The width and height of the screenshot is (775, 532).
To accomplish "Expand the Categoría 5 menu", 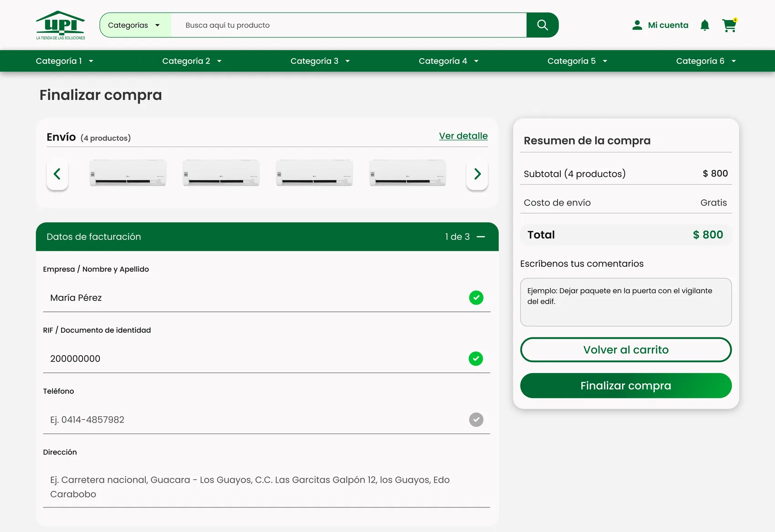I will 577,61.
